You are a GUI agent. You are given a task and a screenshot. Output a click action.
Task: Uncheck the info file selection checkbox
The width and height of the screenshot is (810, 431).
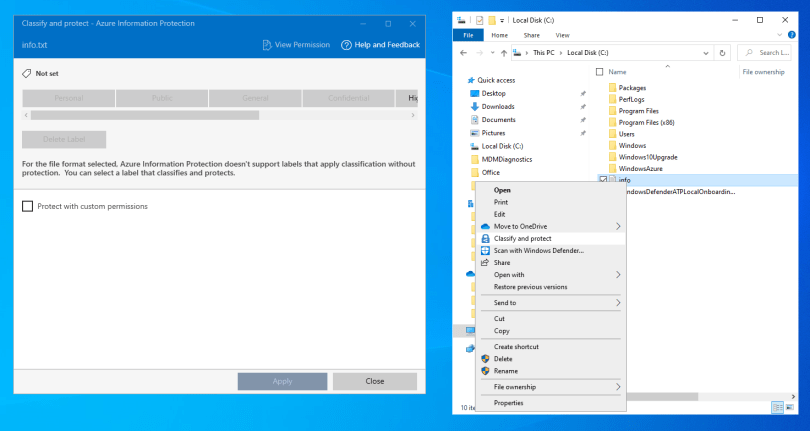tap(601, 180)
